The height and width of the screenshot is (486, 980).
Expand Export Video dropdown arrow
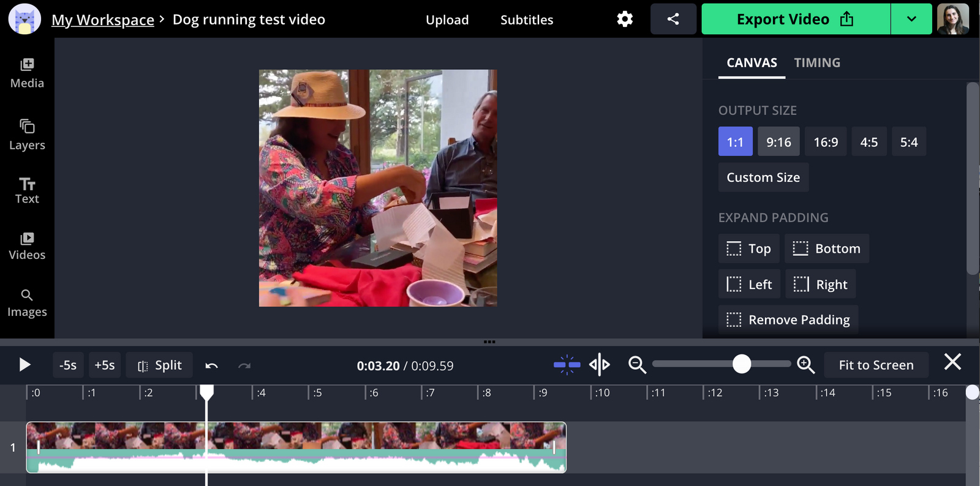(x=911, y=19)
